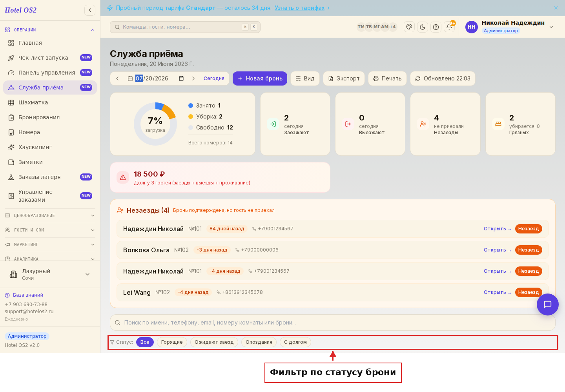Go to previous day arrow

[x=117, y=78]
